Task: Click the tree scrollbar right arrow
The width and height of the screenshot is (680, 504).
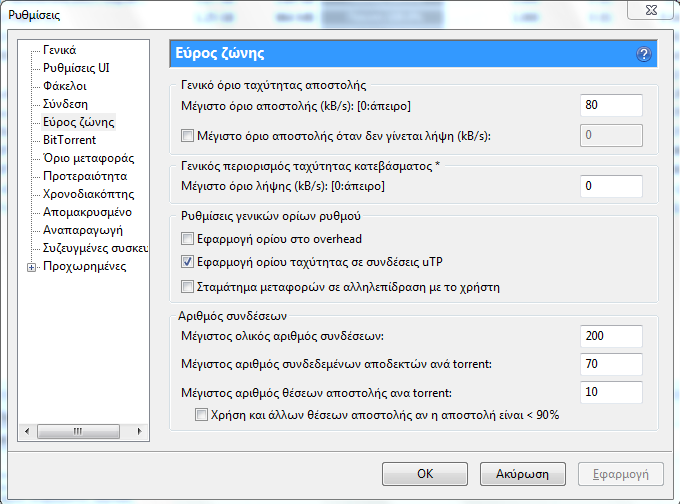Action: click(139, 431)
